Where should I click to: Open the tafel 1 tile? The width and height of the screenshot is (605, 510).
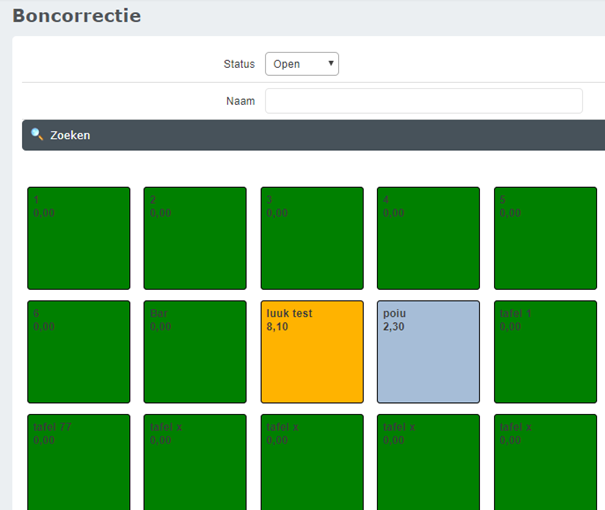click(x=545, y=352)
